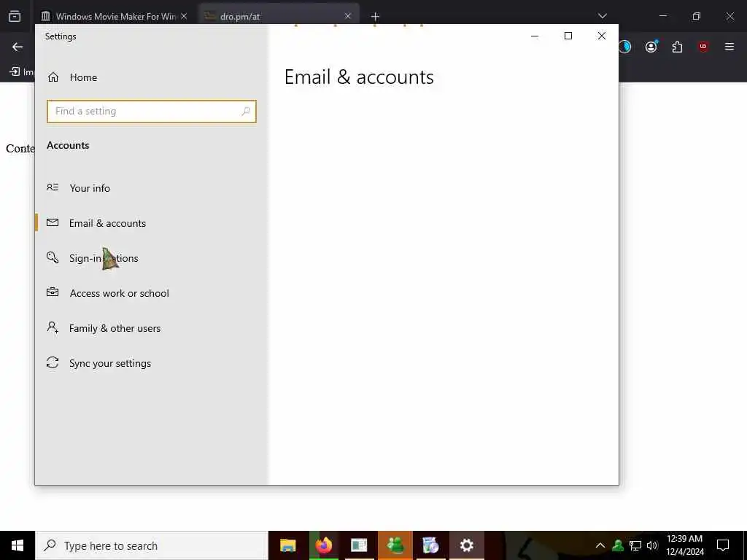Open the news-page app in the taskbar

tap(359, 545)
